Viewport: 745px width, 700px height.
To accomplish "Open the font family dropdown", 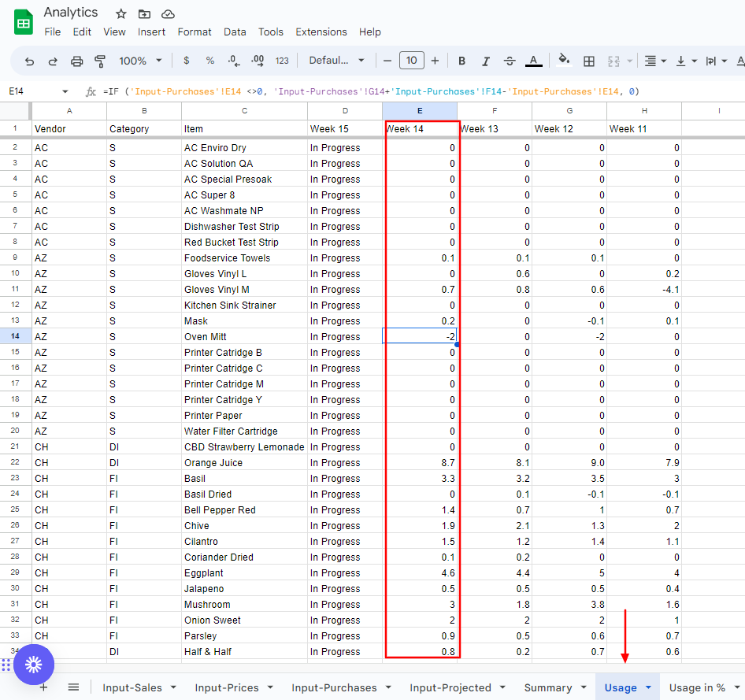I will coord(336,61).
